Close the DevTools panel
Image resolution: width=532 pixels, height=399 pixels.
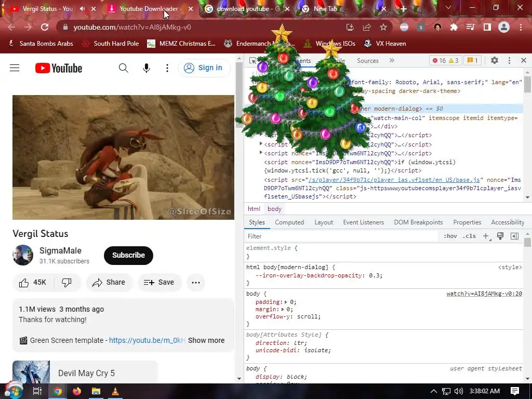[524, 60]
